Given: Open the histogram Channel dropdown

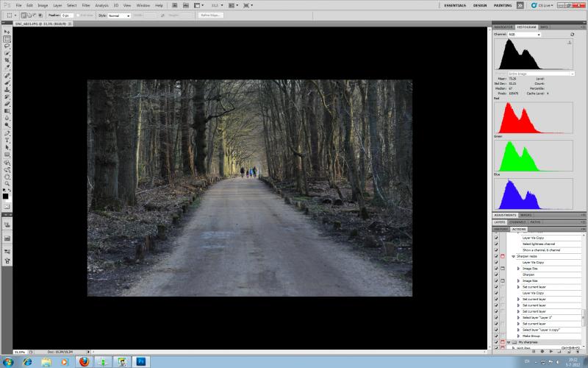Looking at the screenshot, I should coord(525,34).
